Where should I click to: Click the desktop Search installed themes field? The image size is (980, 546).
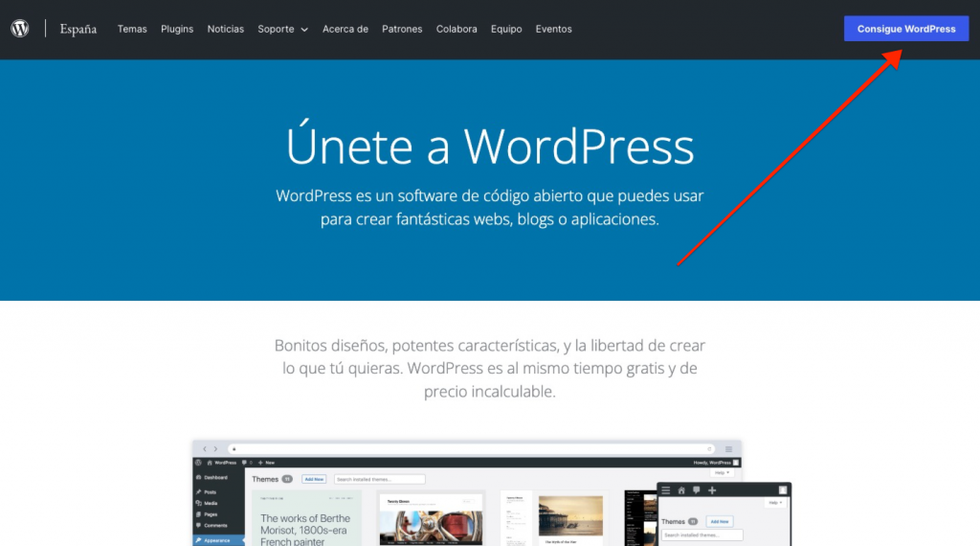[379, 479]
